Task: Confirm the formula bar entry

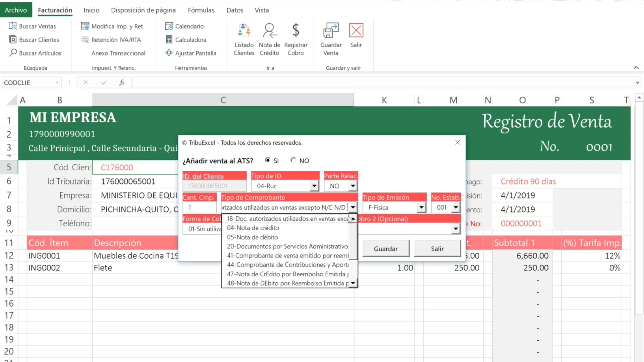Action: click(x=104, y=83)
